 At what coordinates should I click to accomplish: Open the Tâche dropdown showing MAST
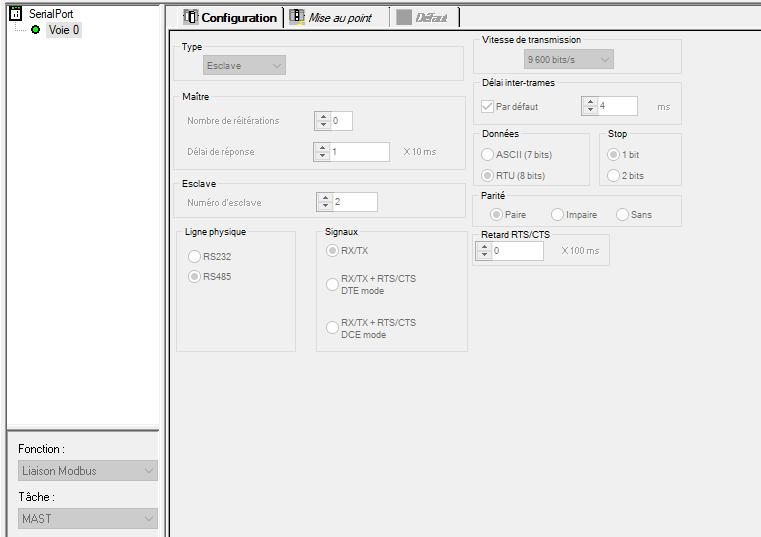pos(87,518)
